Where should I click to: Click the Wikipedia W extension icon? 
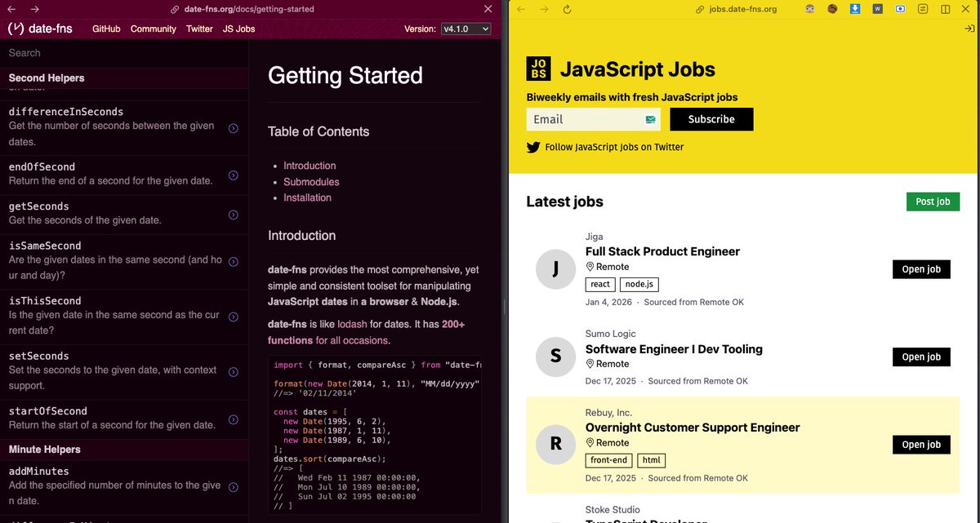point(878,9)
